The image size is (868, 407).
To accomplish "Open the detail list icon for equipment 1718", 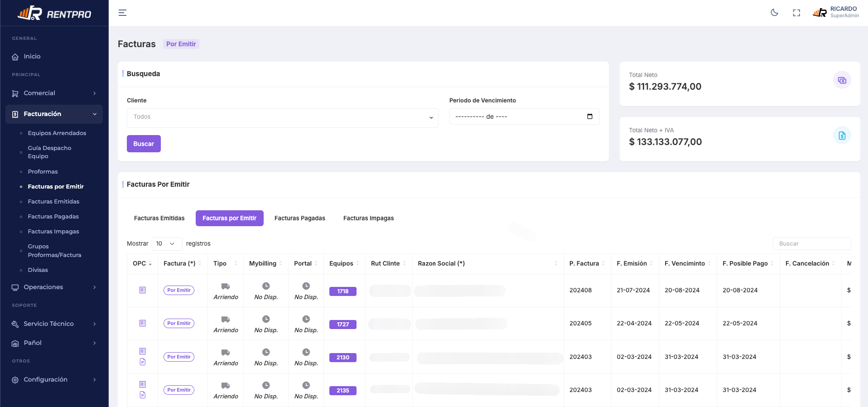I will (143, 290).
